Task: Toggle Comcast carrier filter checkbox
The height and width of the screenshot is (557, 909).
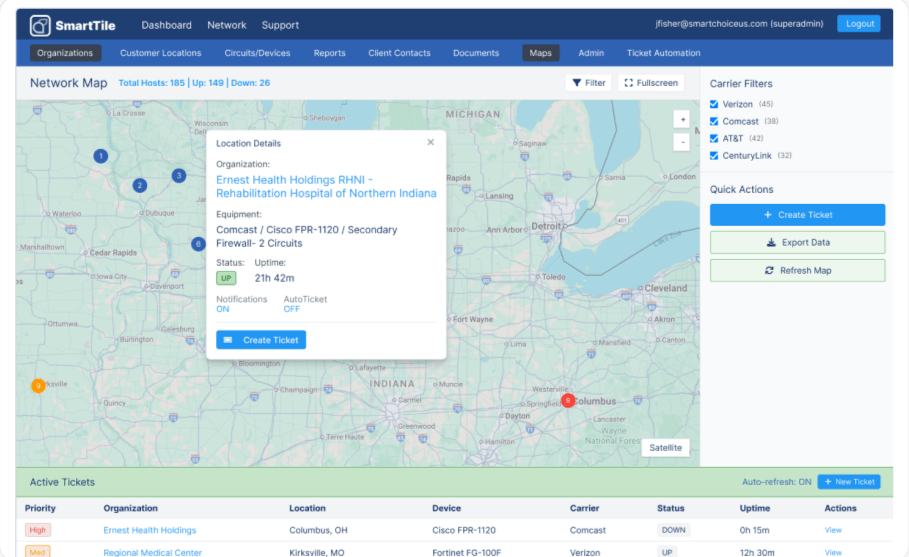Action: [714, 121]
